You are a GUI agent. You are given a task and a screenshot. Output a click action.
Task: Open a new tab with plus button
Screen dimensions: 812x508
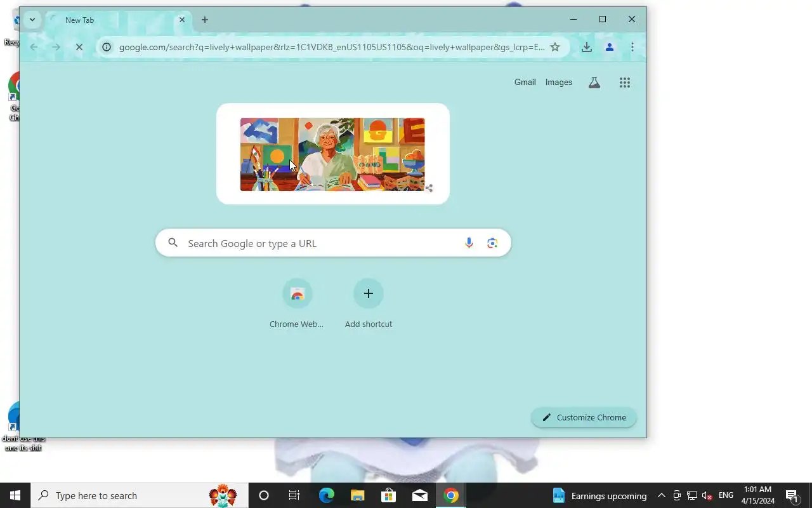click(x=204, y=20)
